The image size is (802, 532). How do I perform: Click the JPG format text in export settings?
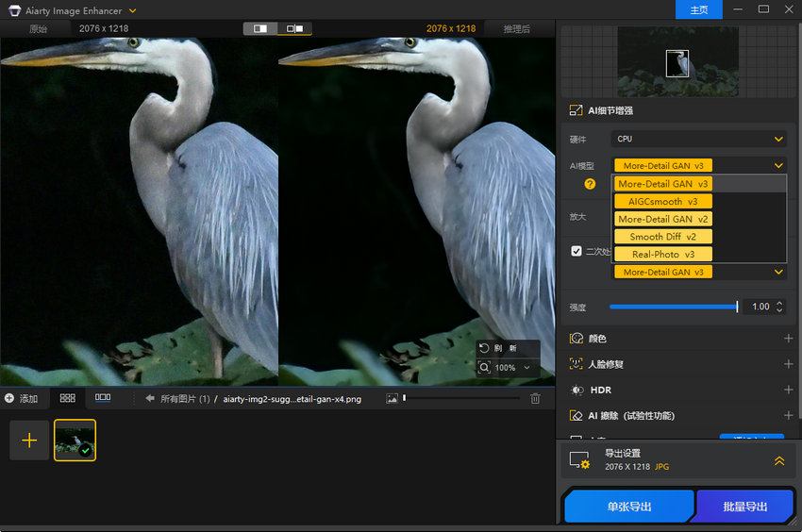coord(661,467)
